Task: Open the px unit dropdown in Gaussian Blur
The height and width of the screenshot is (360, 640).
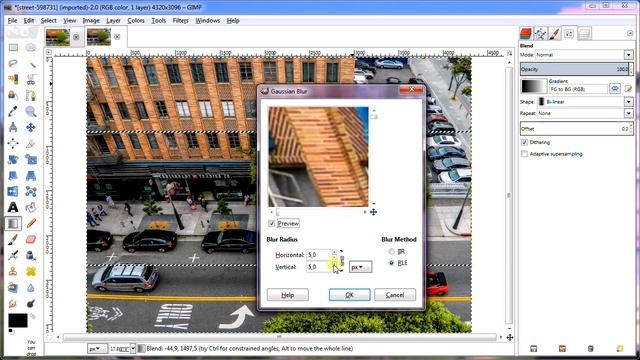Action: click(360, 267)
